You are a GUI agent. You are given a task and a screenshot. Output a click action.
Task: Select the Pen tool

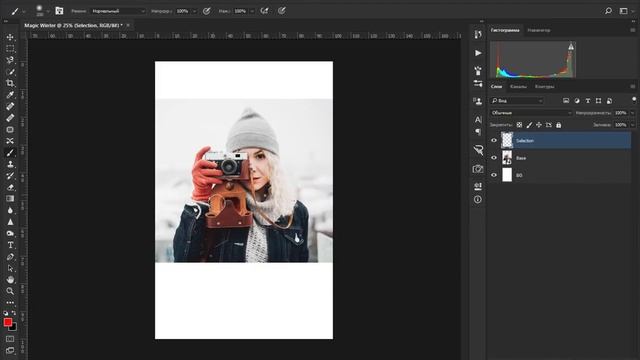click(x=10, y=257)
